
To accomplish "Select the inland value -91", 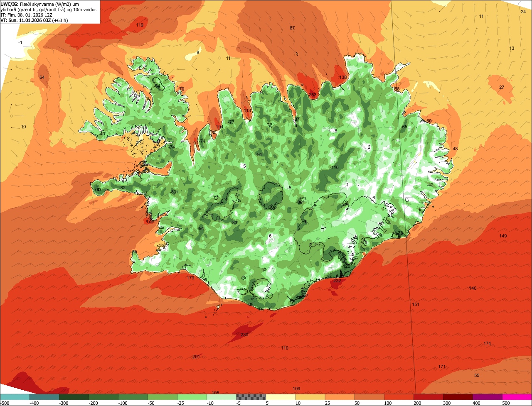I will click(x=259, y=154).
